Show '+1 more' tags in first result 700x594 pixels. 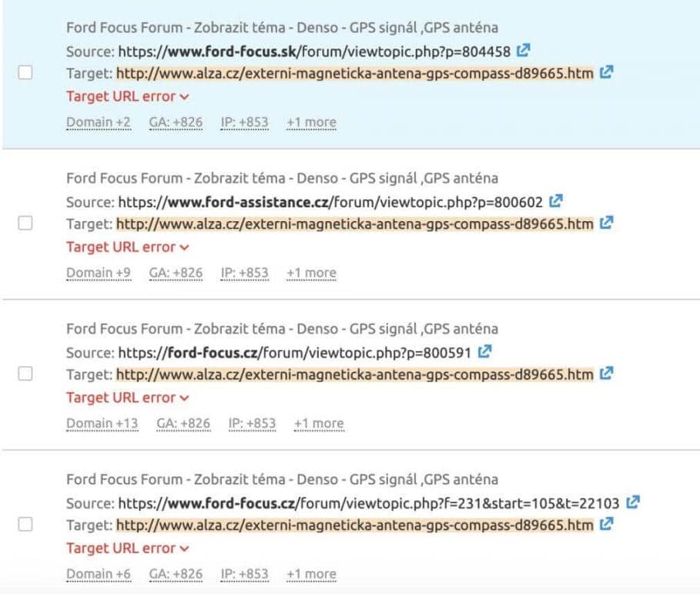coord(311,122)
